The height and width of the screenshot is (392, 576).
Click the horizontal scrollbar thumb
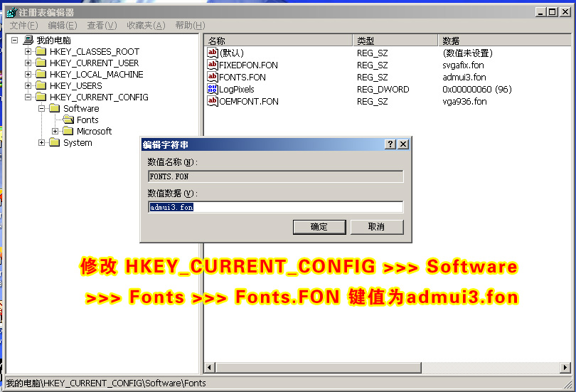pyautogui.click(x=319, y=367)
